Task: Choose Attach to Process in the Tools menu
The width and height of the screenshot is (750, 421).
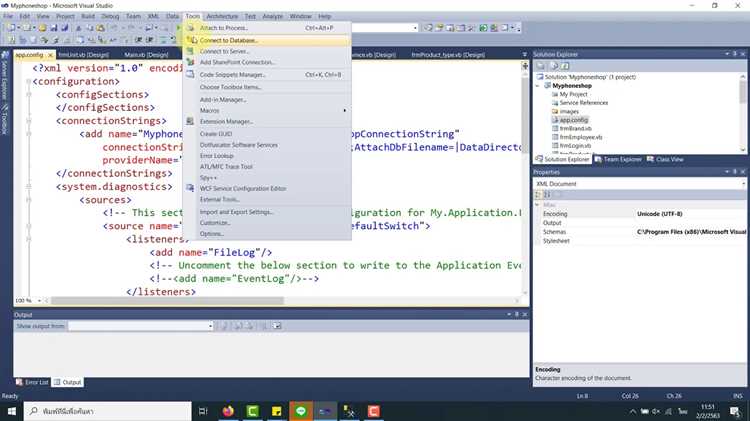Action: click(267, 28)
